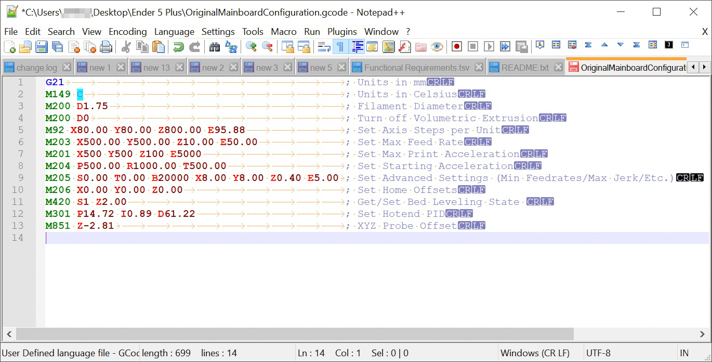Image resolution: width=712 pixels, height=362 pixels.
Task: Toggle the Monitoring eye icon
Action: click(x=437, y=46)
